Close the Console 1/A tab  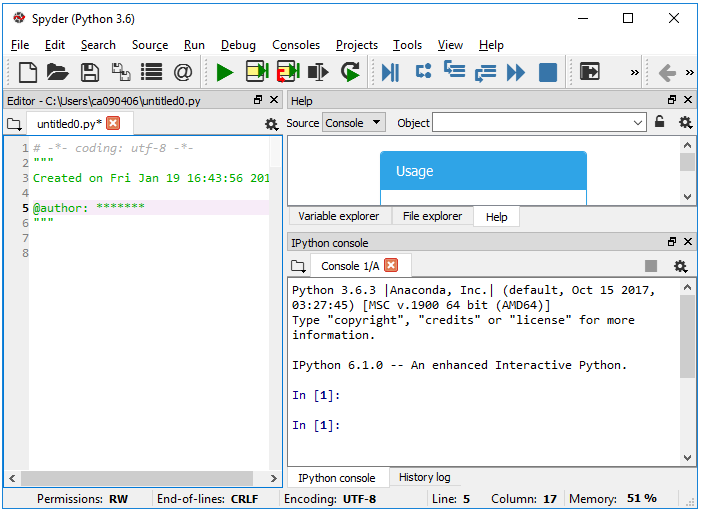[391, 265]
